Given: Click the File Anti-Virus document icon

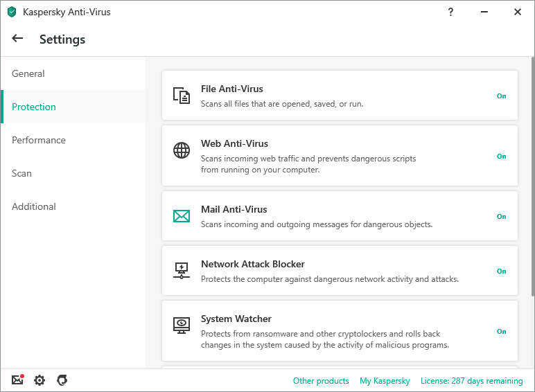Looking at the screenshot, I should pyautogui.click(x=181, y=96).
